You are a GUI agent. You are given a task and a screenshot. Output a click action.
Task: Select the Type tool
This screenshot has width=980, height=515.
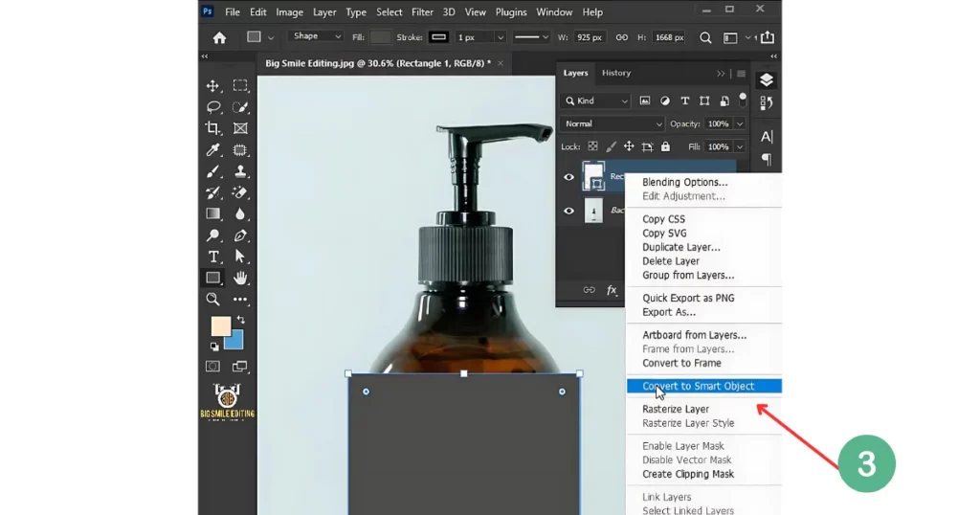point(213,257)
